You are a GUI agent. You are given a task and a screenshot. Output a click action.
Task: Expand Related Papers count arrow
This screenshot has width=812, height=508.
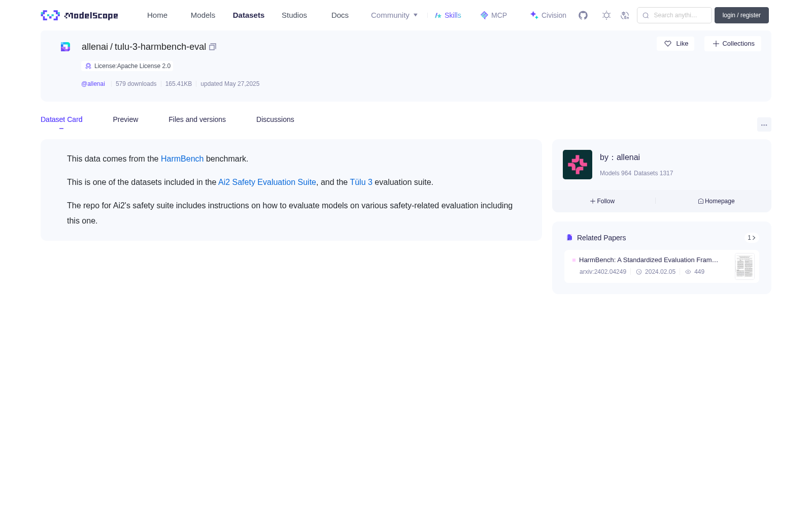click(752, 238)
